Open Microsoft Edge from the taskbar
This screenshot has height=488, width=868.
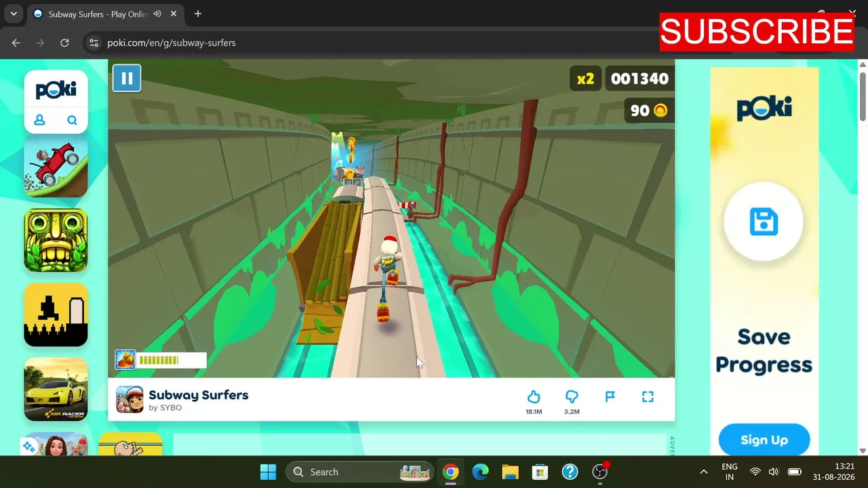480,472
